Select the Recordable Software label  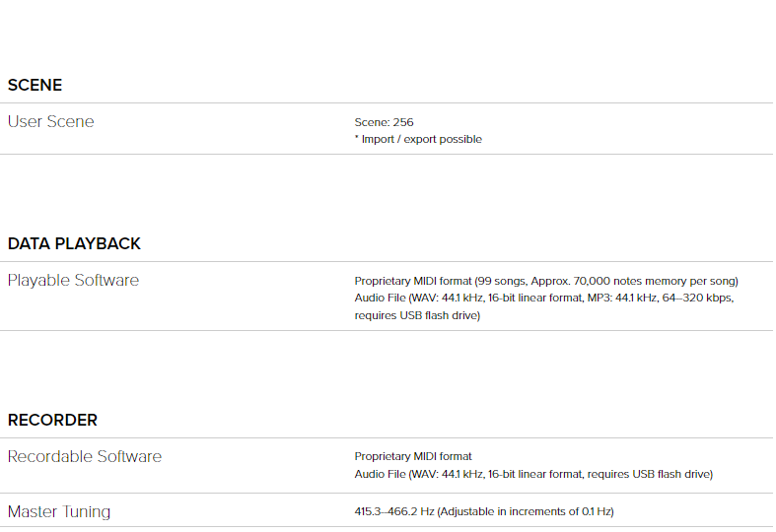[x=84, y=457]
